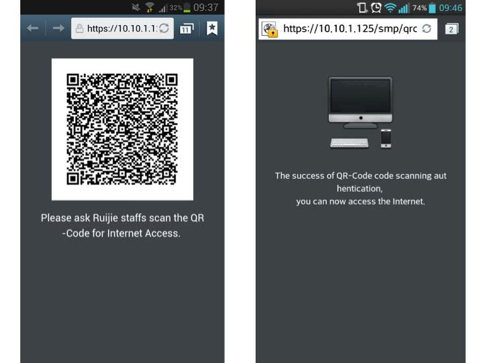Select text '-Code for Internet Access.'
483x363 pixels.
click(x=121, y=233)
